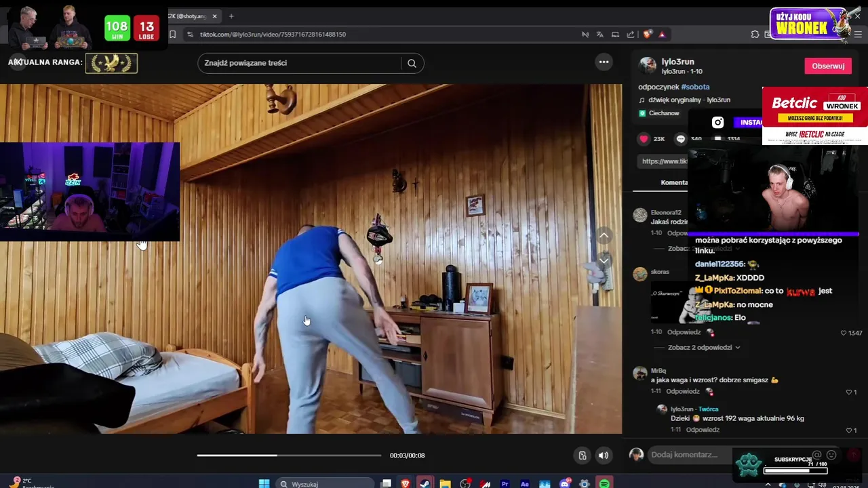Viewport: 868px width, 488px height.
Task: Toggle the autoscroll icon beside the speaker
Action: [582, 455]
